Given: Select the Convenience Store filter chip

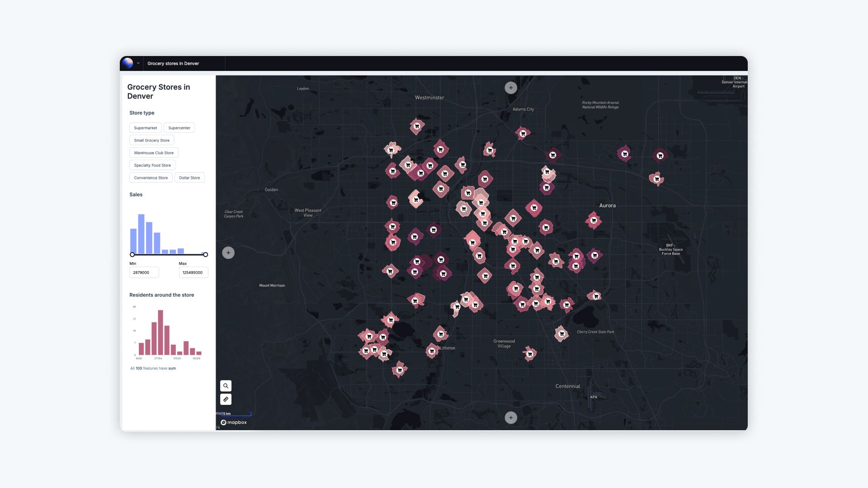Looking at the screenshot, I should 151,178.
